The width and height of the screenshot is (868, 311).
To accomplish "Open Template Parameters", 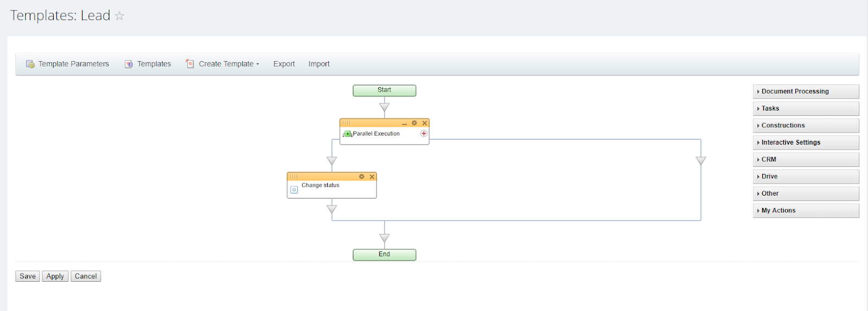I will pos(67,64).
